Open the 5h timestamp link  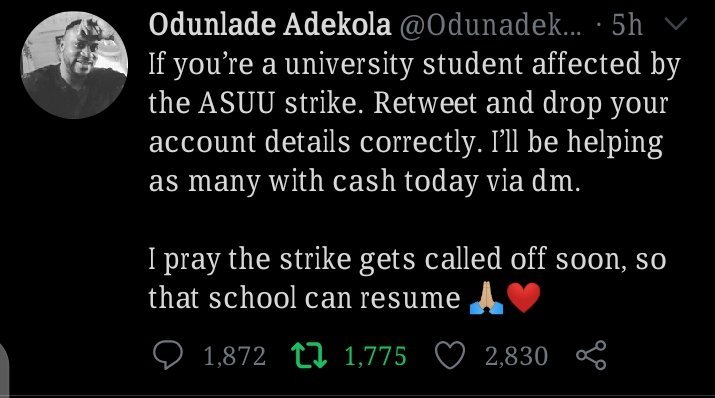point(627,25)
